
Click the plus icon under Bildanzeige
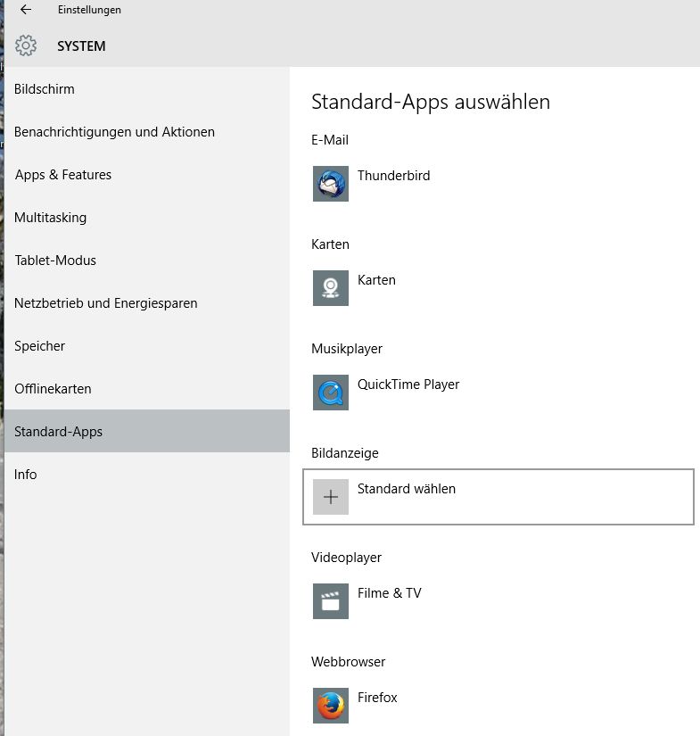tap(331, 497)
